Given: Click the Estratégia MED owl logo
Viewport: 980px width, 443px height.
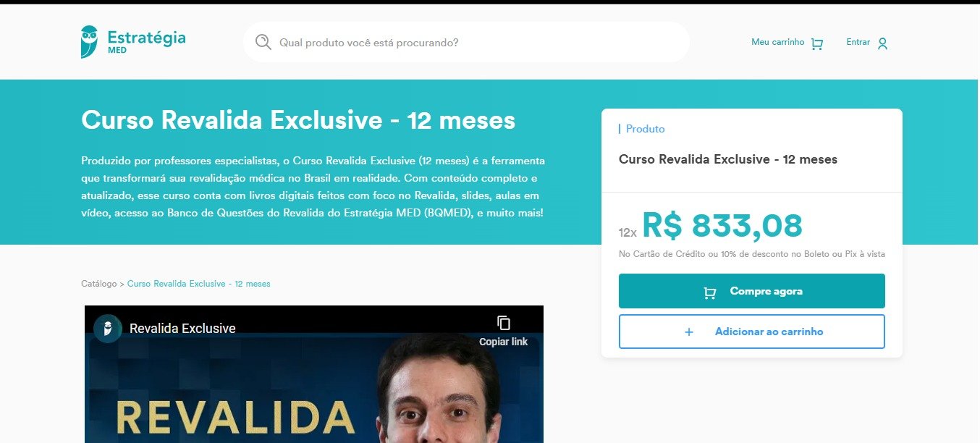Looking at the screenshot, I should (90, 41).
